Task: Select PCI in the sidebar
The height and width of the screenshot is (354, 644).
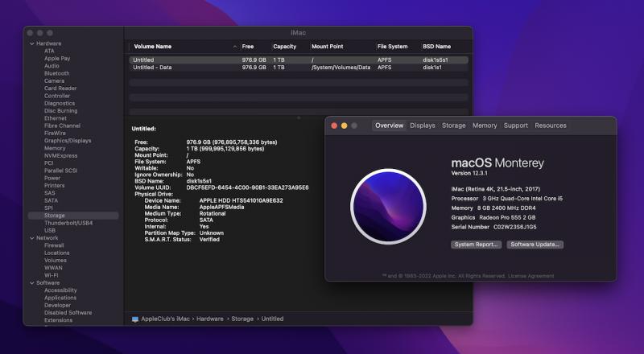Action: click(x=49, y=163)
